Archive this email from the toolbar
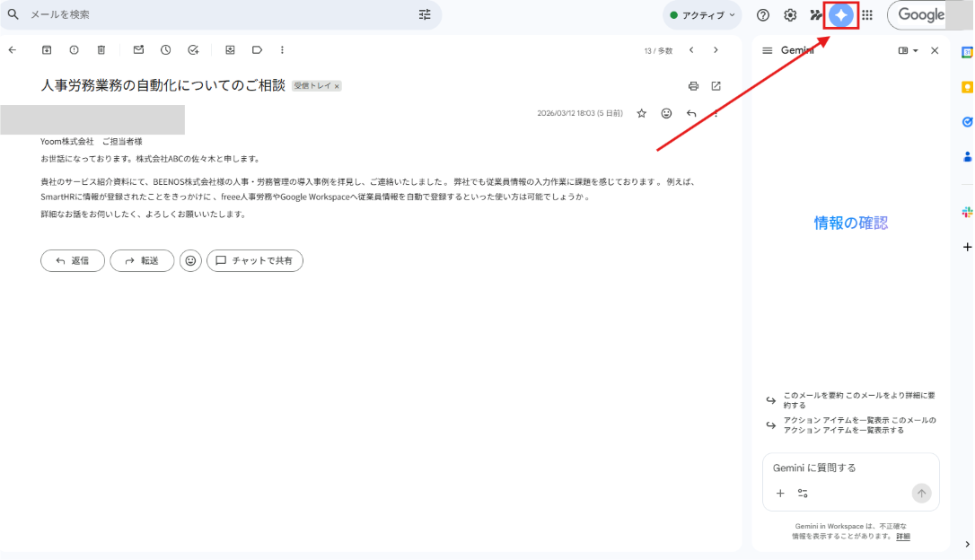This screenshot has width=975, height=560. point(47,50)
